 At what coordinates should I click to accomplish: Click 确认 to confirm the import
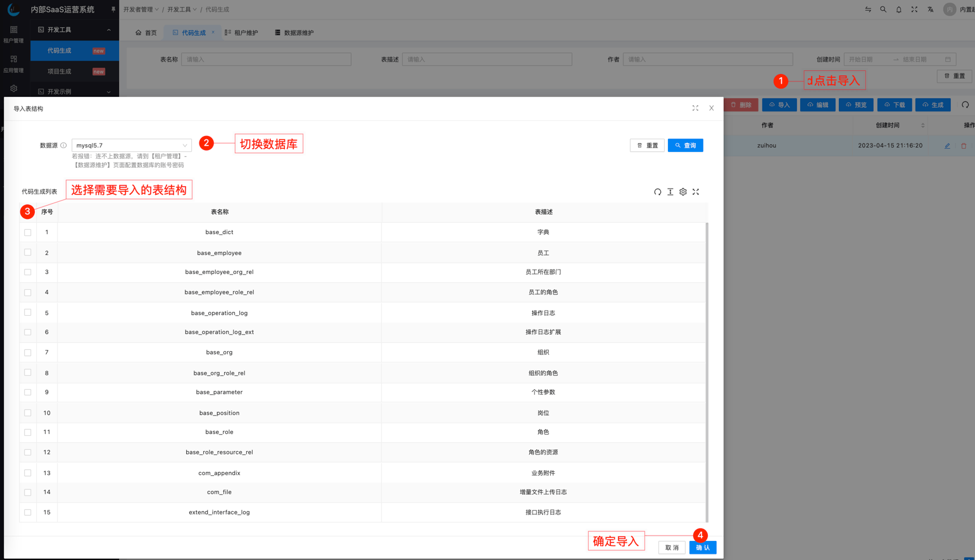tap(702, 547)
